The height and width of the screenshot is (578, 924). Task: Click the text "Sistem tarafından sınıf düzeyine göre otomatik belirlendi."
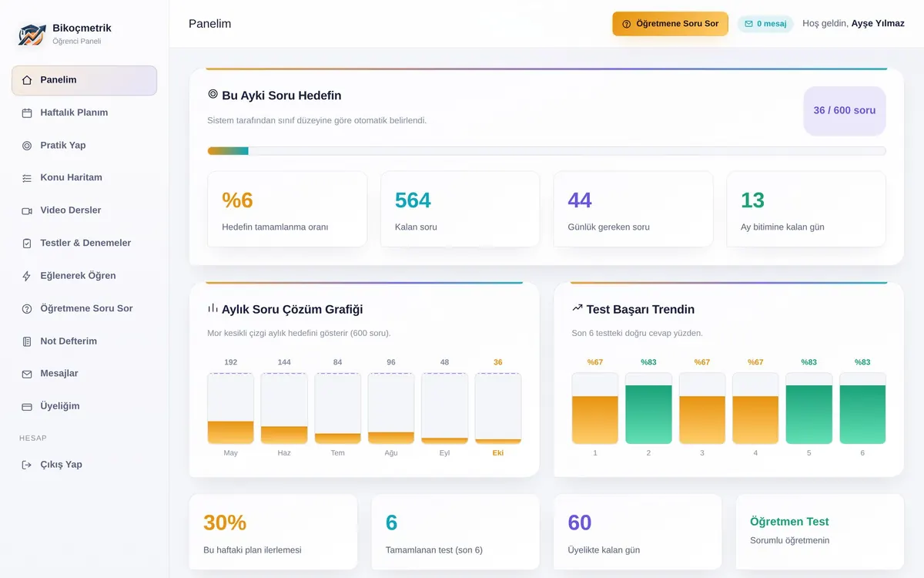[x=317, y=120]
